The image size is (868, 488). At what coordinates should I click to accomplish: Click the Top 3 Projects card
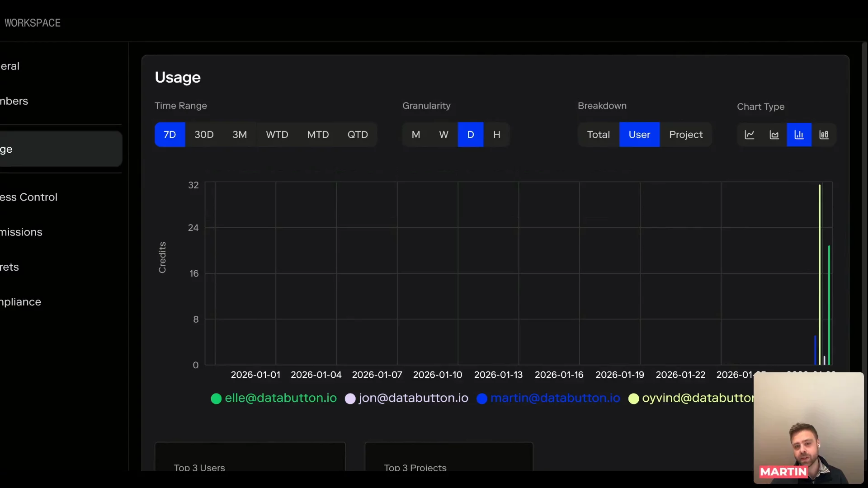(448, 457)
